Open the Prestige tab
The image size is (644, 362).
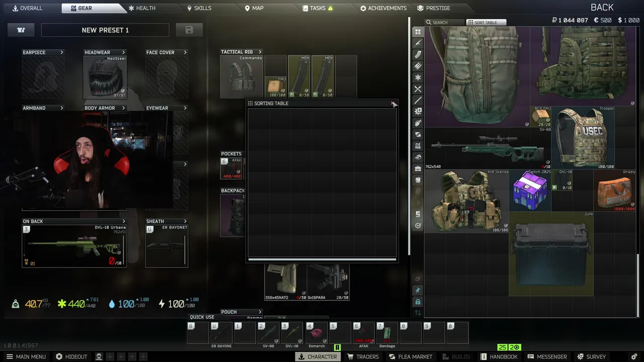(x=434, y=8)
